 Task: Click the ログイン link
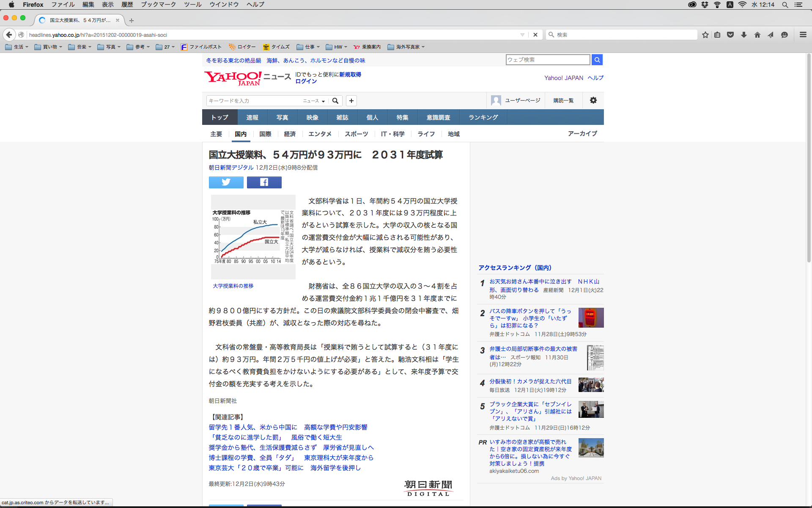pos(306,81)
